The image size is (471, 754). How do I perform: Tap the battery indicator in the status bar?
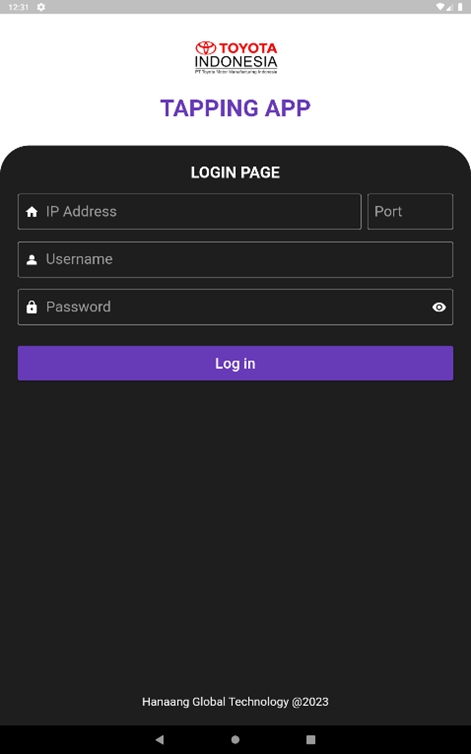pos(460,7)
